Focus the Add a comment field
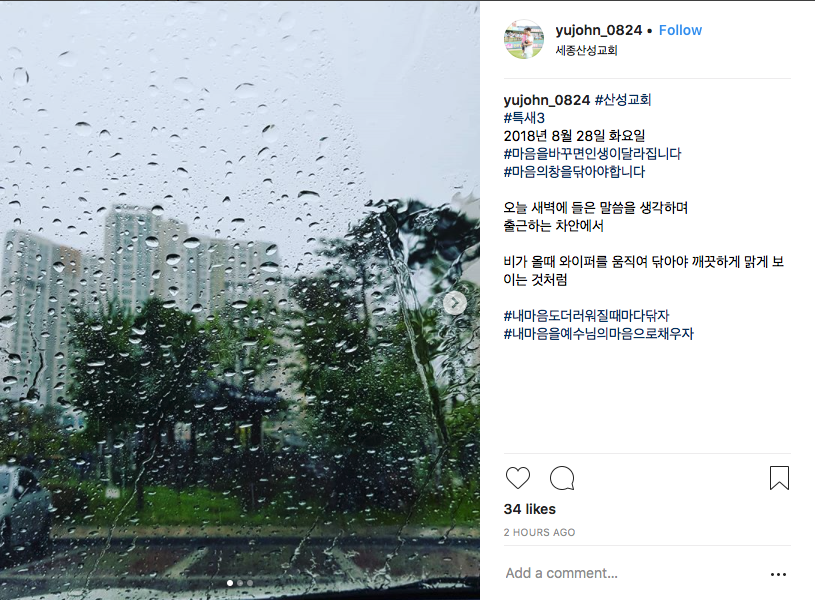Viewport: 815px width, 600px height. 634,573
